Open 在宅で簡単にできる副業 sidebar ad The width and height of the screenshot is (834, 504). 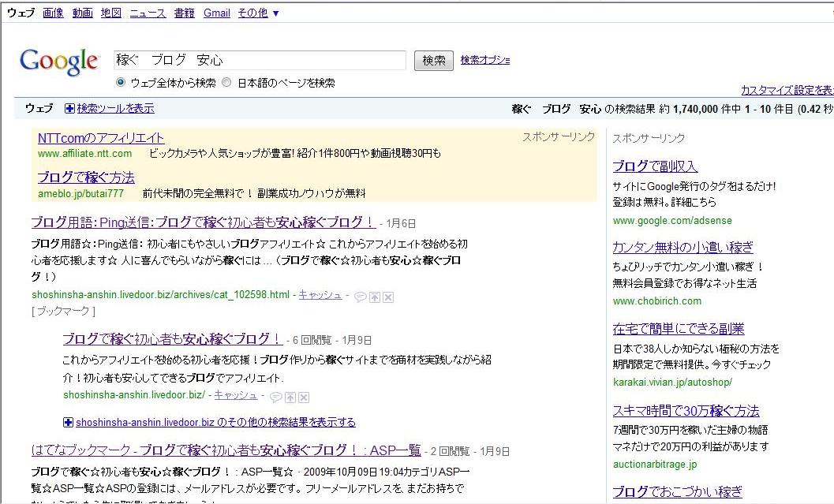point(678,329)
